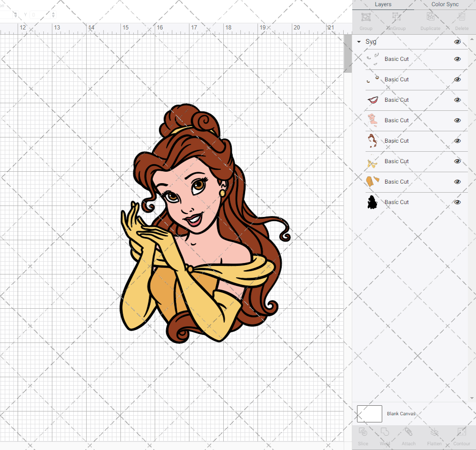Click the Svg group name

[x=371, y=41]
